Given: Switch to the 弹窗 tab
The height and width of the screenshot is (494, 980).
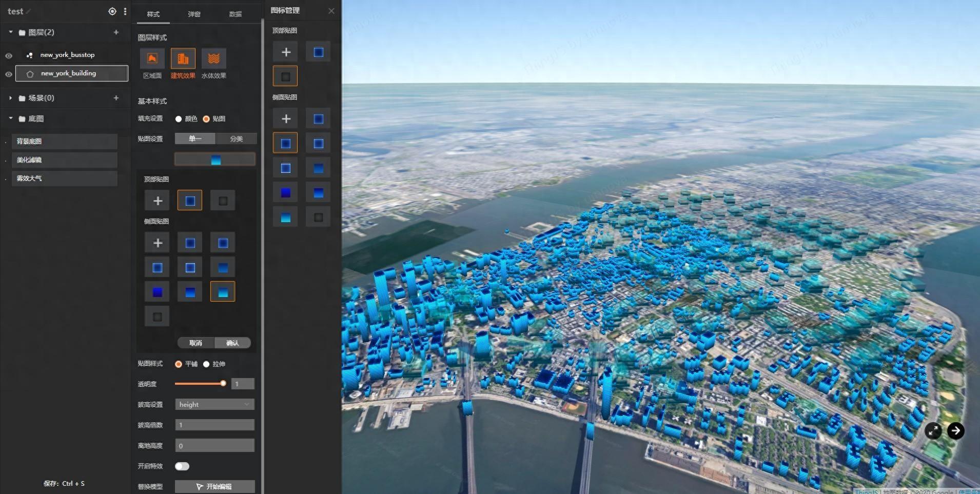Looking at the screenshot, I should 194,14.
